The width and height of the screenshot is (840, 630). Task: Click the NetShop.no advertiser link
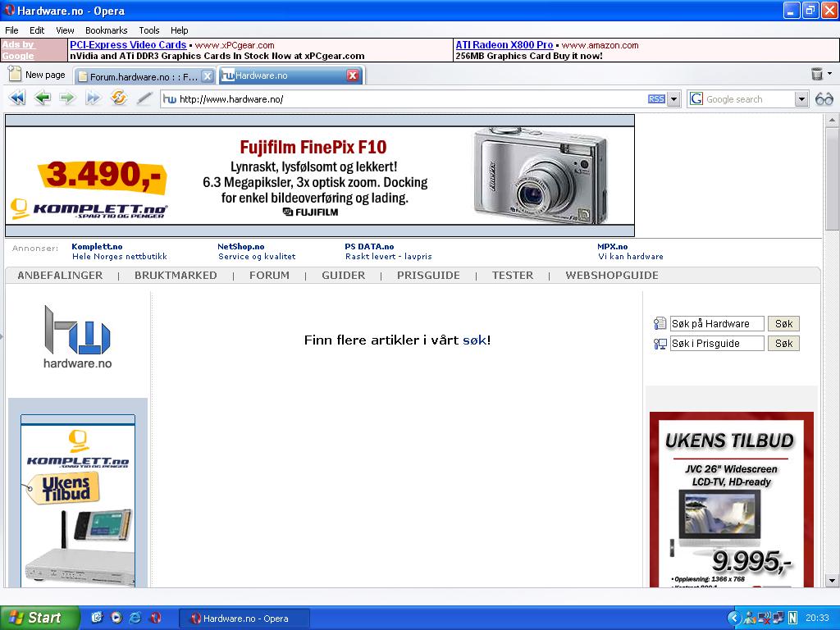point(240,246)
